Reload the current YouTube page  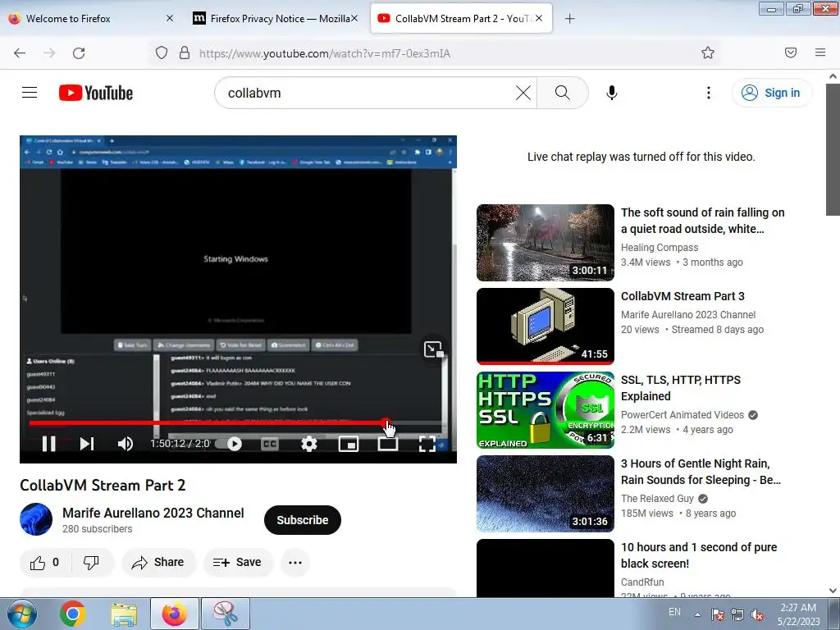(x=79, y=53)
